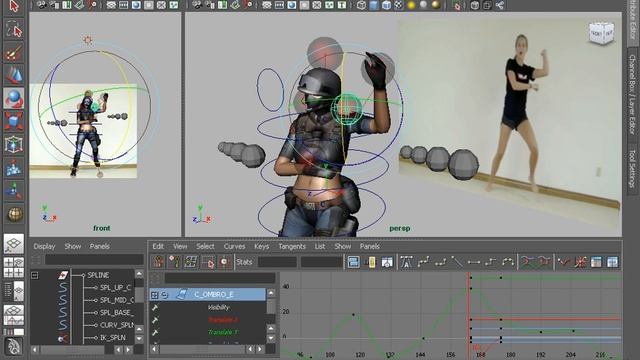Open the persp/graph editor layout icon
Image resolution: width=640 pixels, height=360 pixels.
[14, 315]
